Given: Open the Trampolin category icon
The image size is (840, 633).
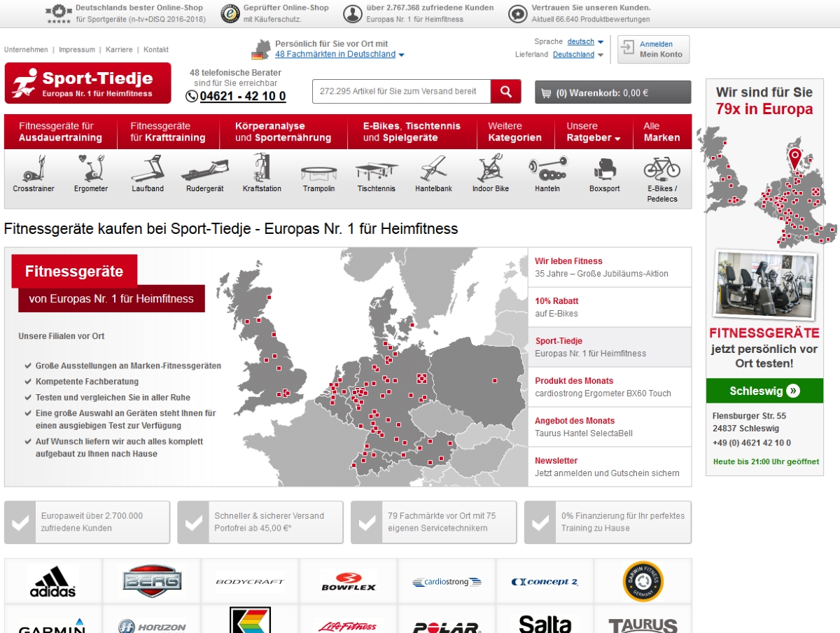Looking at the screenshot, I should pyautogui.click(x=318, y=172).
